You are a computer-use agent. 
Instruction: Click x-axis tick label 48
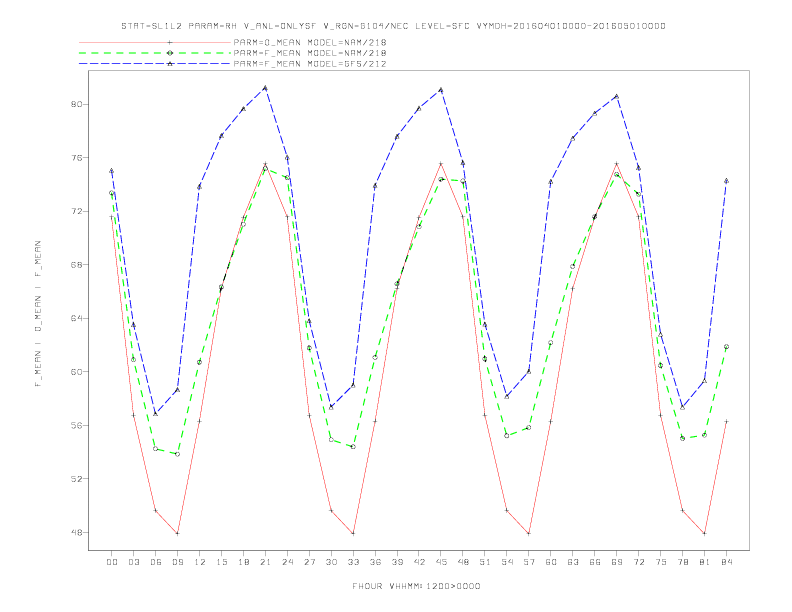463,562
